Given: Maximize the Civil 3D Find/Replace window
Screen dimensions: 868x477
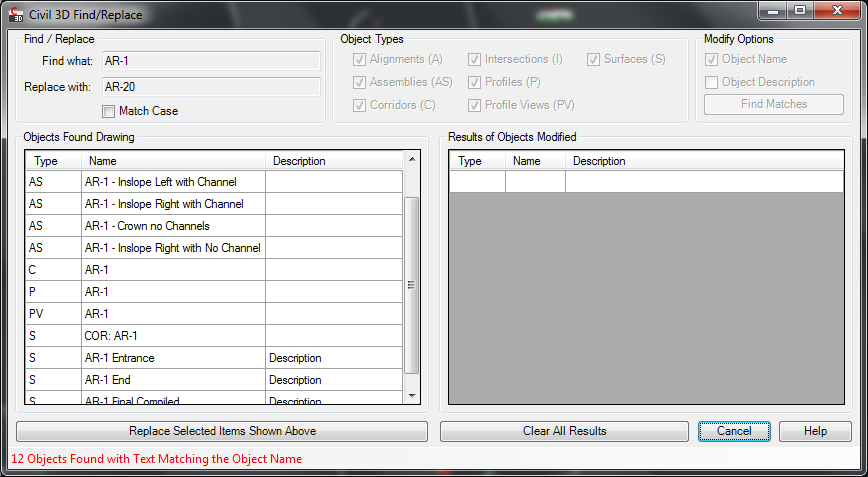Looking at the screenshot, I should tap(800, 10).
